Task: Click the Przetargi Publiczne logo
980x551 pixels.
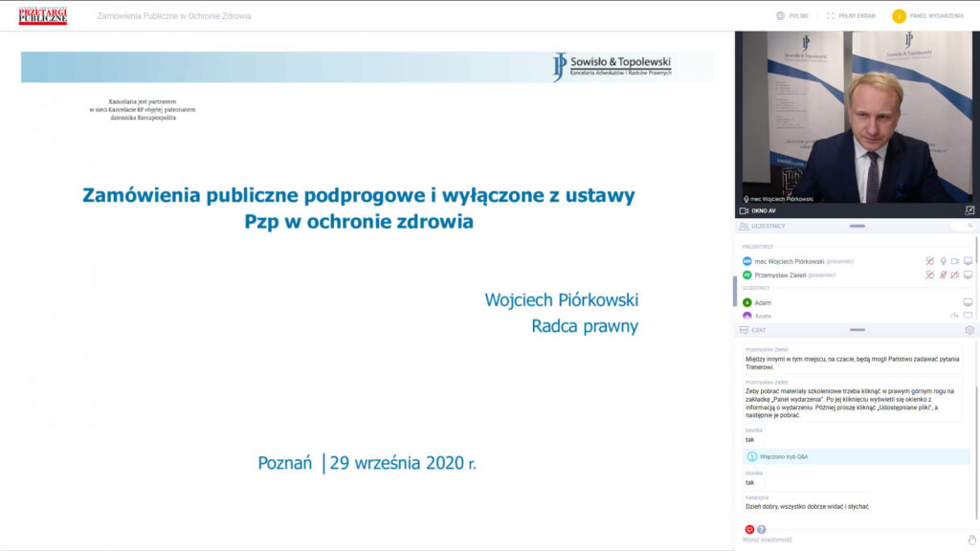Action: tap(43, 15)
